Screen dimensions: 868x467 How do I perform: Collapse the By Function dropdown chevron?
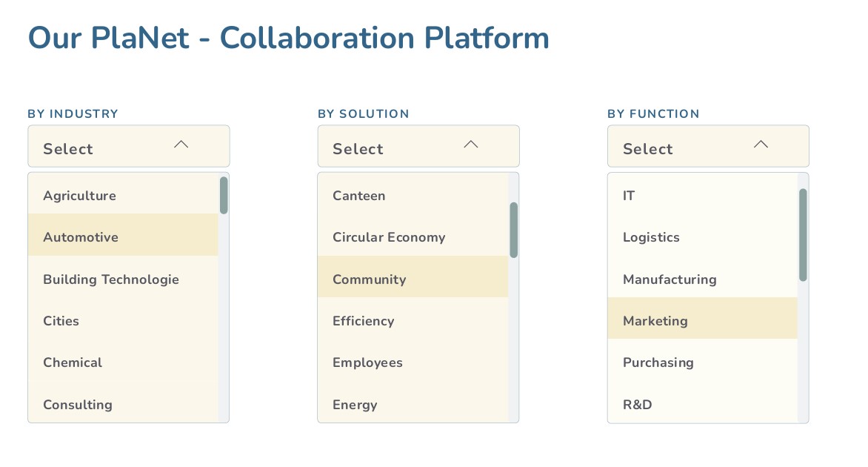761,144
